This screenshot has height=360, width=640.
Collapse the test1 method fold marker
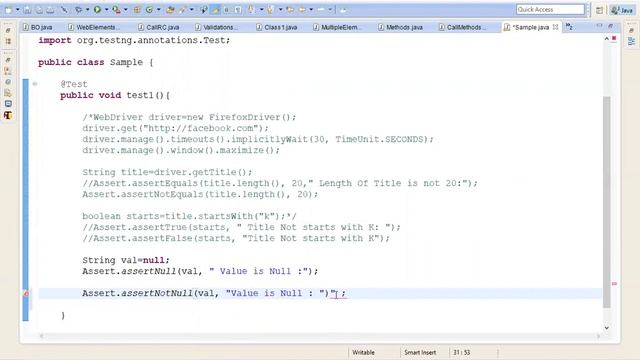pyautogui.click(x=35, y=84)
